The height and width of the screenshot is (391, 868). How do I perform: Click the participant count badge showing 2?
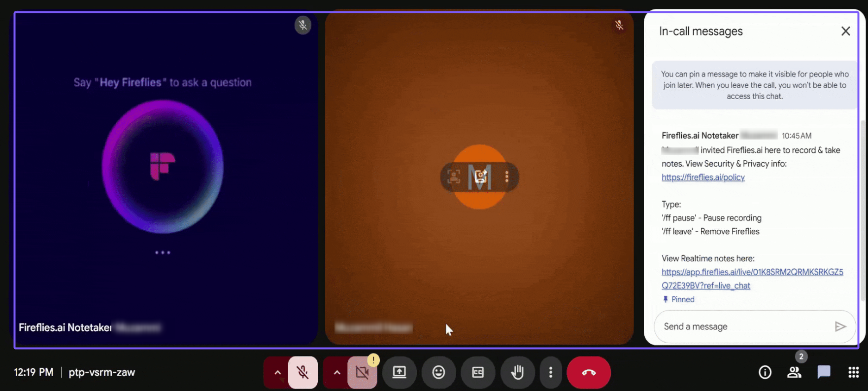tap(801, 356)
